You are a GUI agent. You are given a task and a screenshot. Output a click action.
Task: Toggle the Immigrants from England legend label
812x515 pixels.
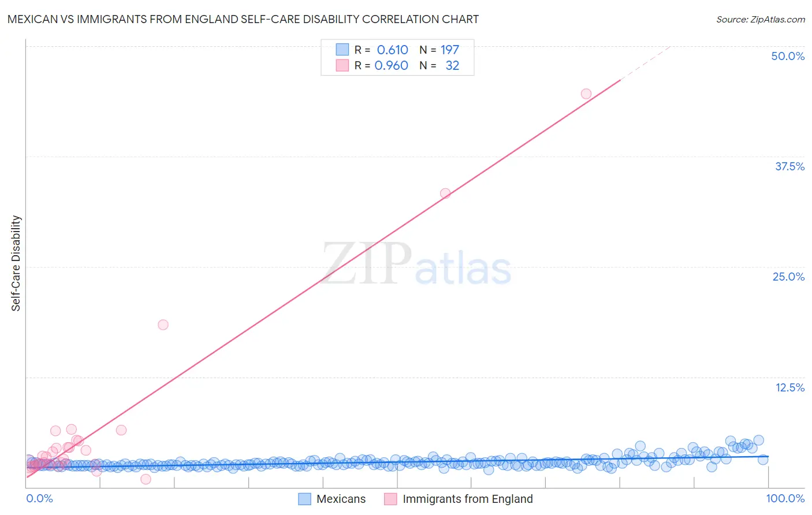pyautogui.click(x=468, y=499)
